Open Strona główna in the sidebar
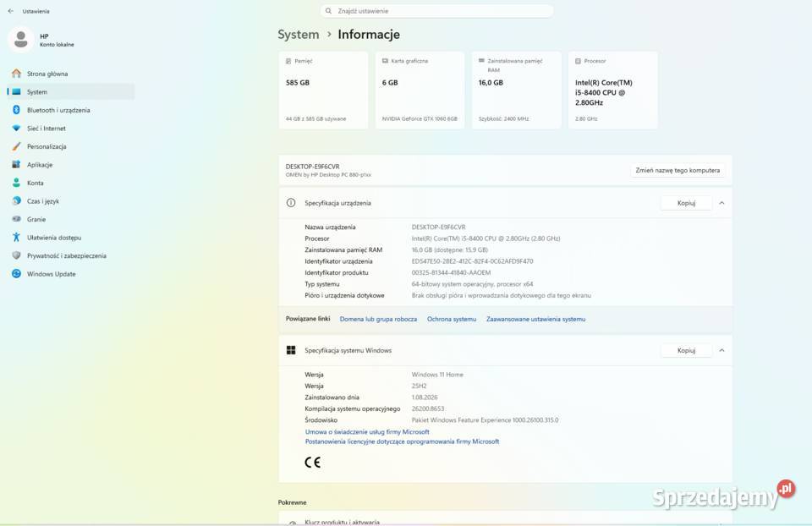 [x=71, y=74]
